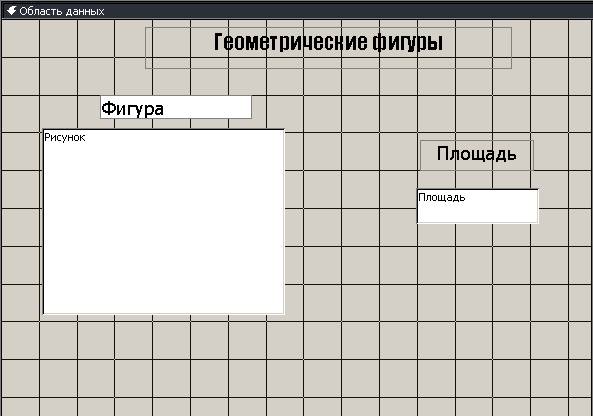Click the title frame's blank area right of the Геометрические фигуры text
Screen dimensions: 593x416
pos(477,48)
